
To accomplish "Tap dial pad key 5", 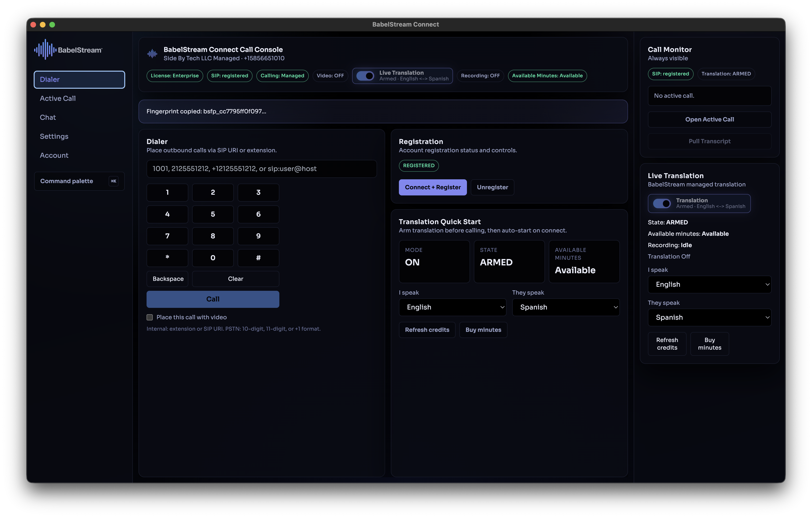I will coord(213,214).
